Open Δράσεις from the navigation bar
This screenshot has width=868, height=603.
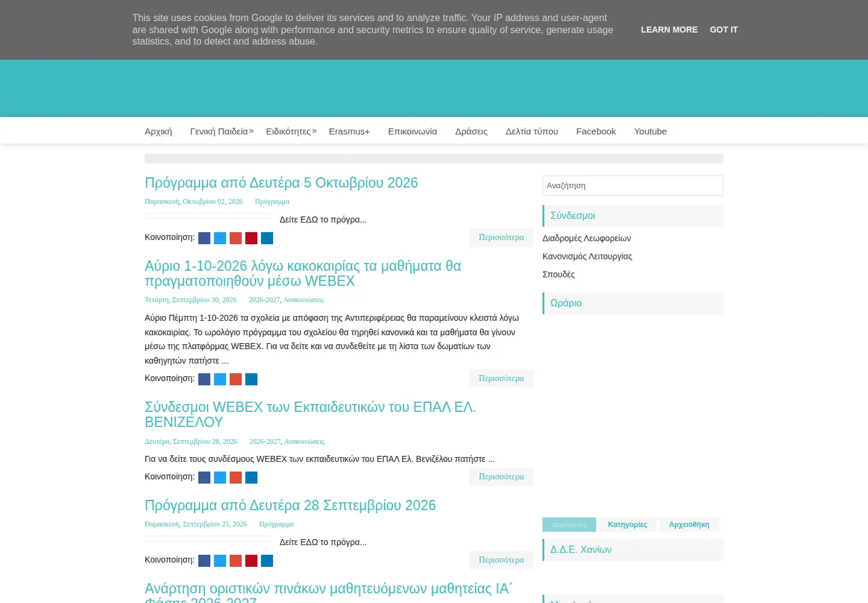[471, 131]
